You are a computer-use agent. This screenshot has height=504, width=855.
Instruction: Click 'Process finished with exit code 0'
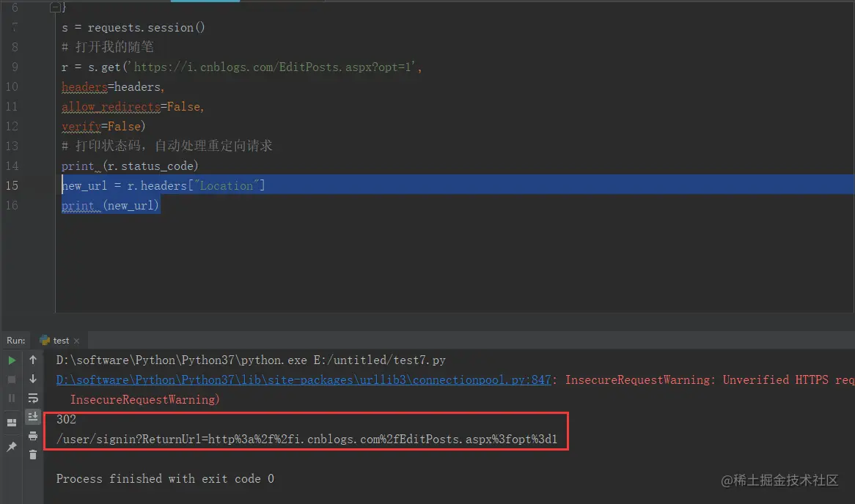coord(165,478)
